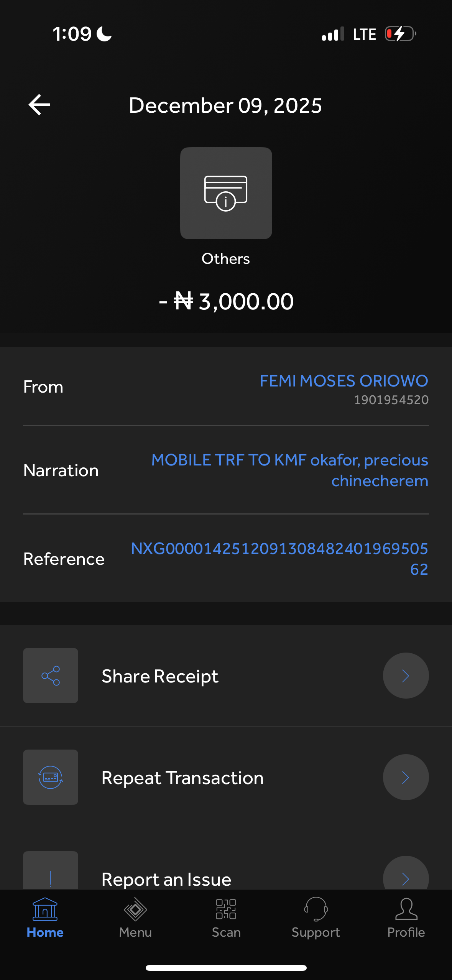Open the Profile tab
452x980 pixels.
point(406,918)
